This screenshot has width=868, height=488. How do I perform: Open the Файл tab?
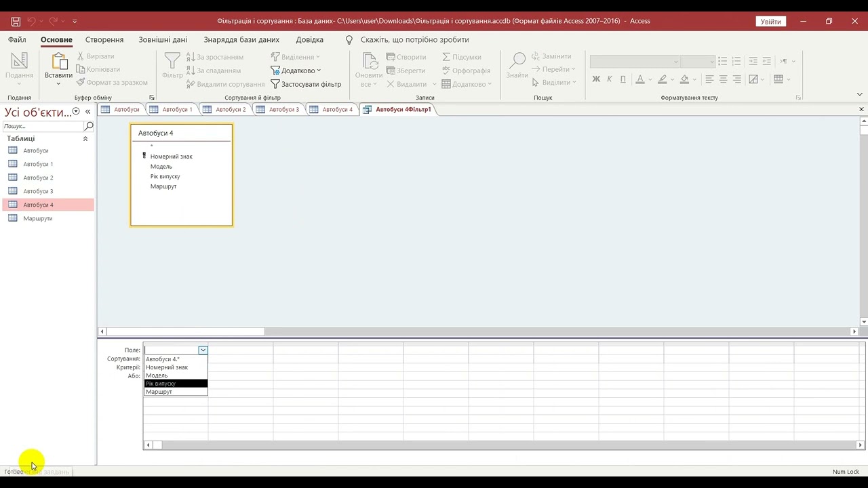(17, 40)
